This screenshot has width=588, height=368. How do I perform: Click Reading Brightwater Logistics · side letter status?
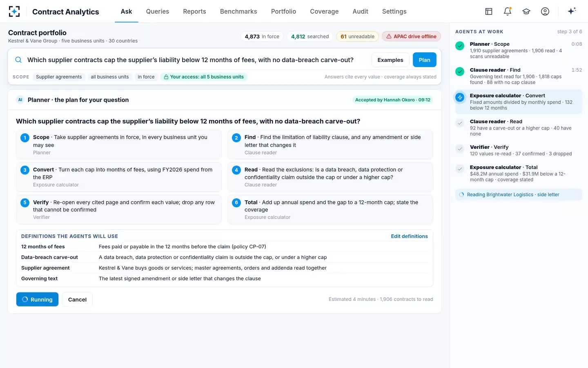pyautogui.click(x=519, y=195)
